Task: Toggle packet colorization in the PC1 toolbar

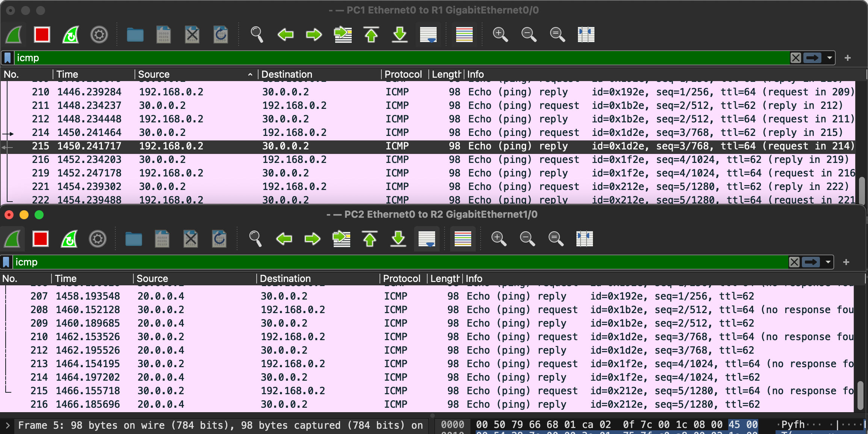Action: [x=464, y=35]
